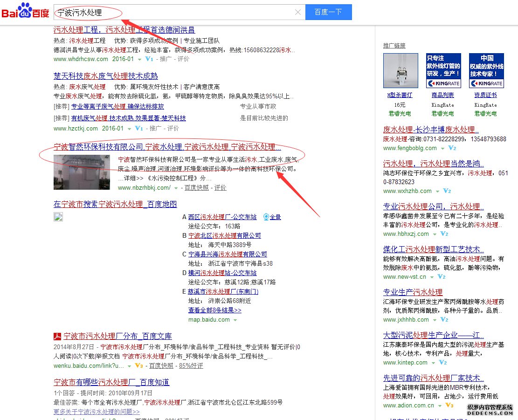Open 宁波智然环保科技有限公司 result title
This screenshot has height=420, width=518.
point(167,147)
